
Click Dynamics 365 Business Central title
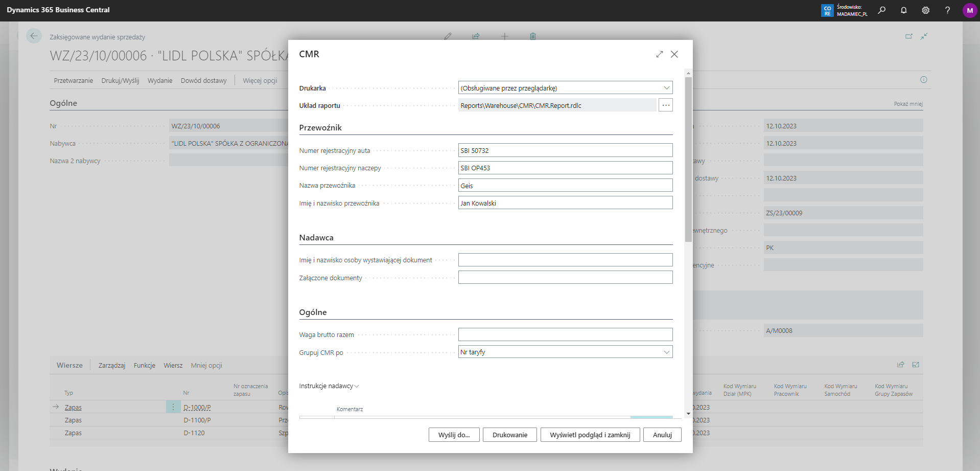pos(58,10)
